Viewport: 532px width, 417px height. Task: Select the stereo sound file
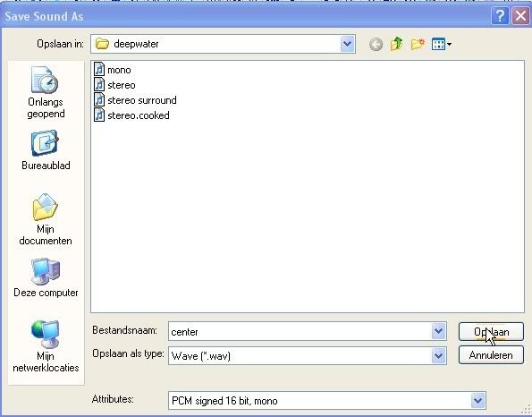pyautogui.click(x=114, y=85)
